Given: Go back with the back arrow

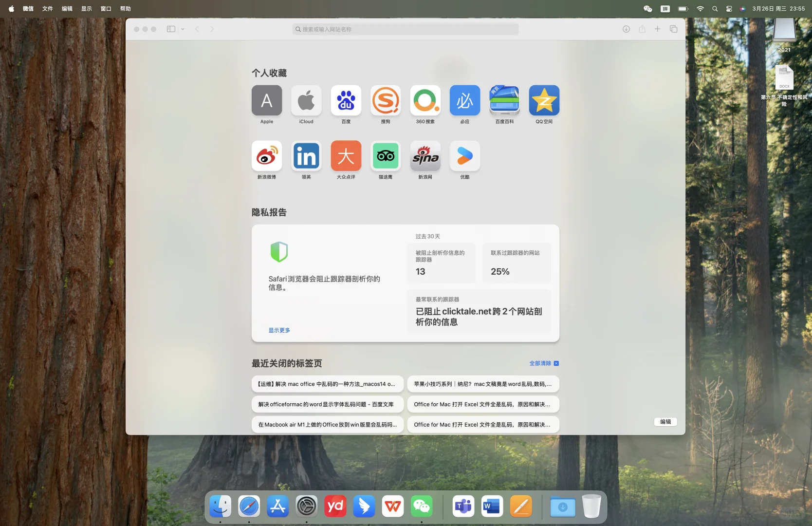Looking at the screenshot, I should coord(197,29).
